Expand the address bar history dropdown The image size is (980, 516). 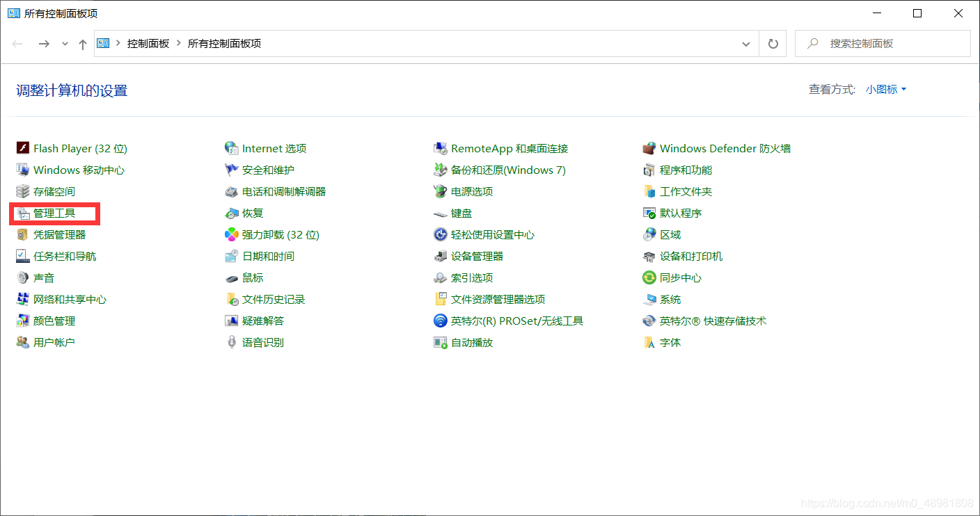click(746, 43)
